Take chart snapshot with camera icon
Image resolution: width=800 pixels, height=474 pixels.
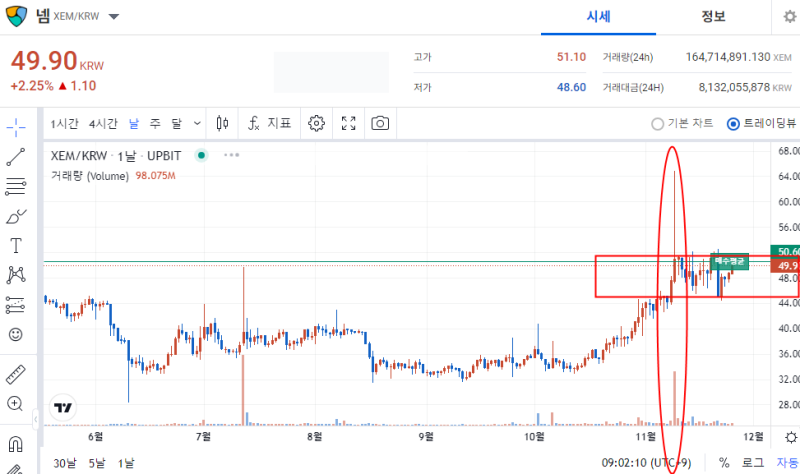[x=380, y=123]
